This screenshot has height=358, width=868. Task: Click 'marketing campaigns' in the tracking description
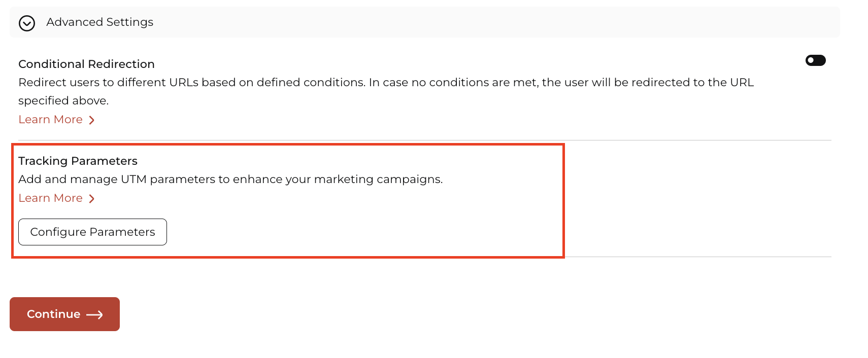[x=378, y=180]
